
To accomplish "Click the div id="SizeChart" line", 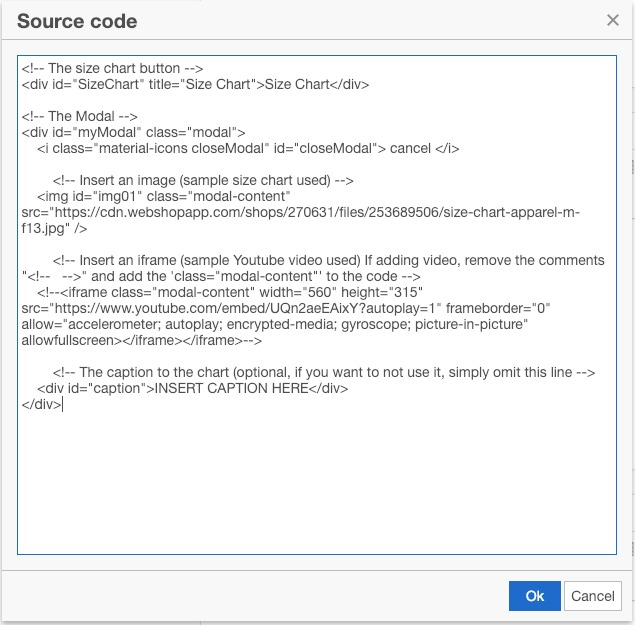I will 195,84.
